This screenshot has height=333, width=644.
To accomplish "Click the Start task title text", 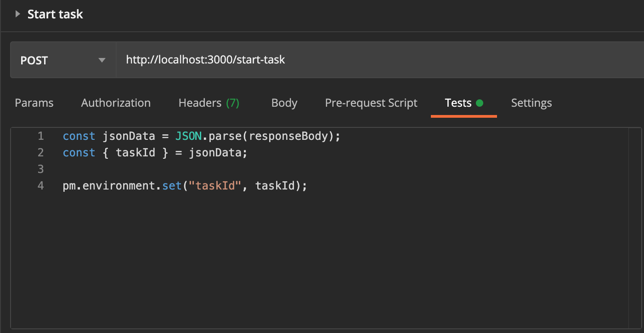I will pyautogui.click(x=55, y=14).
